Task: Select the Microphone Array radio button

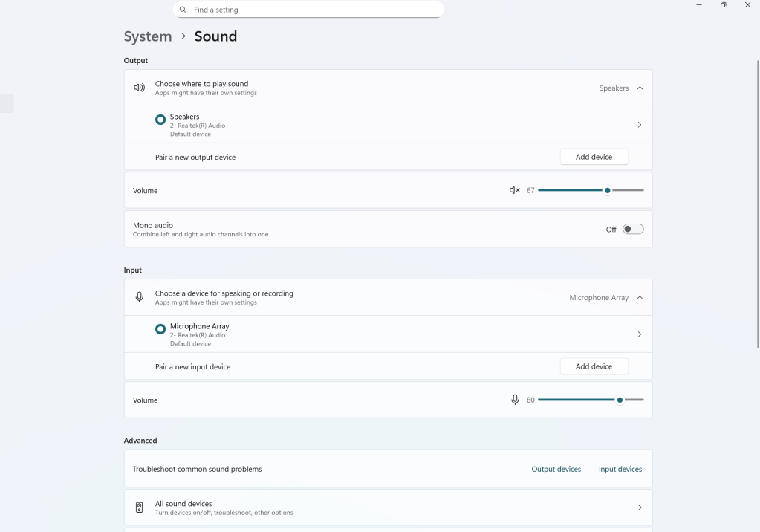Action: coord(160,328)
